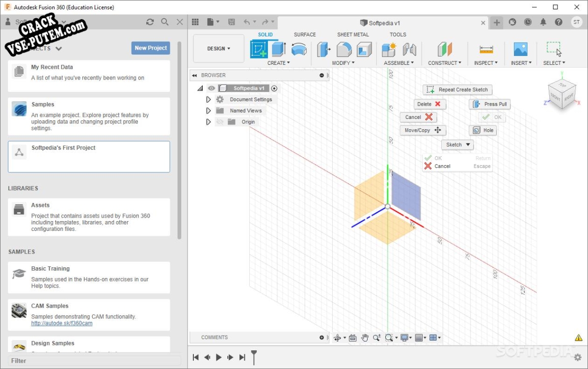This screenshot has height=369, width=588.
Task: Select the Fillet tool icon
Action: click(x=344, y=49)
